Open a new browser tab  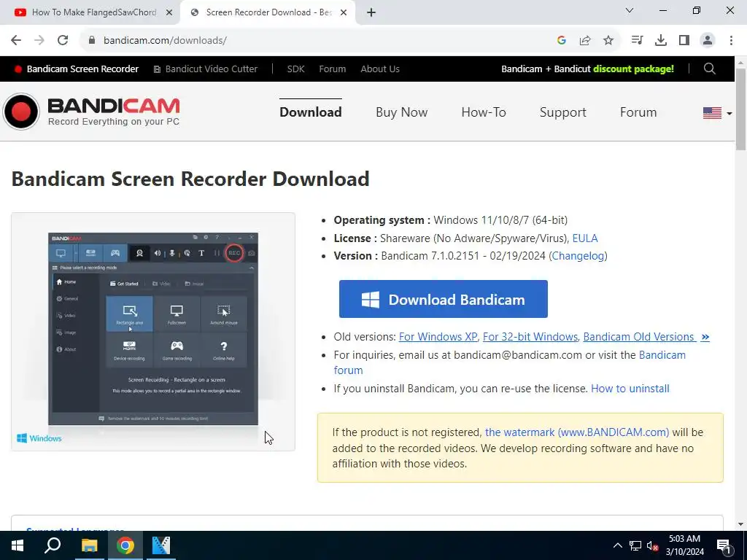[371, 12]
